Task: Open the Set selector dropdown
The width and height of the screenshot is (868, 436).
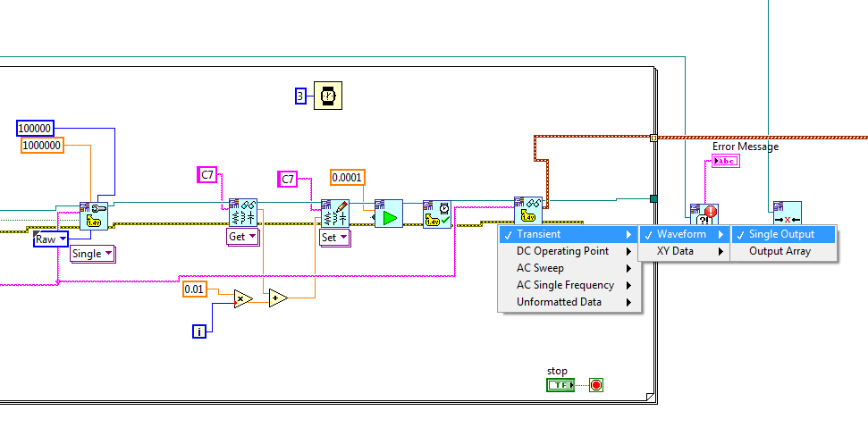Action: (335, 238)
